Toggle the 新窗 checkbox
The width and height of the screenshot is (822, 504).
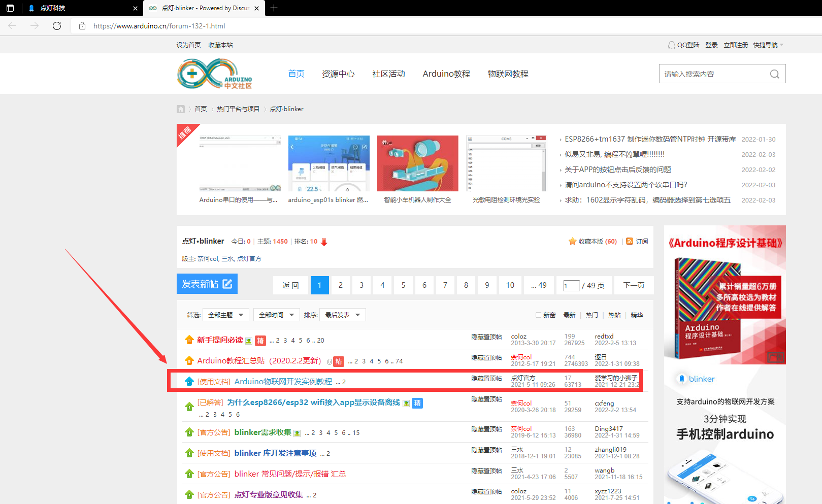pos(538,315)
